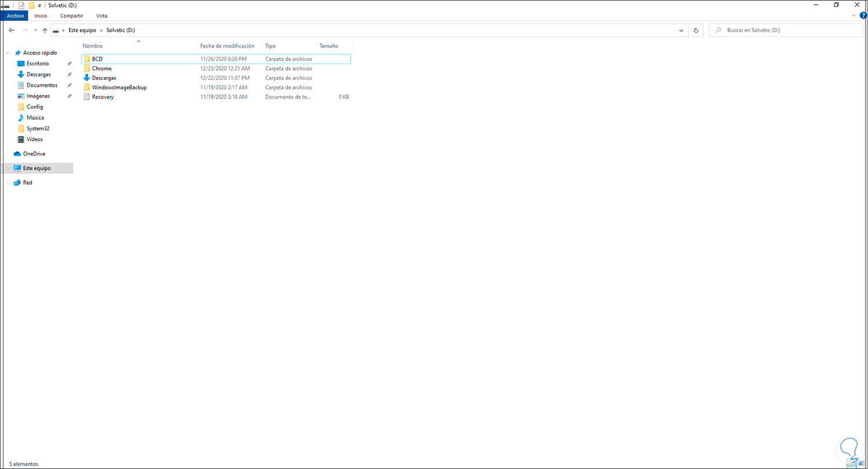Switch to the Vista ribbon tab

(x=101, y=16)
